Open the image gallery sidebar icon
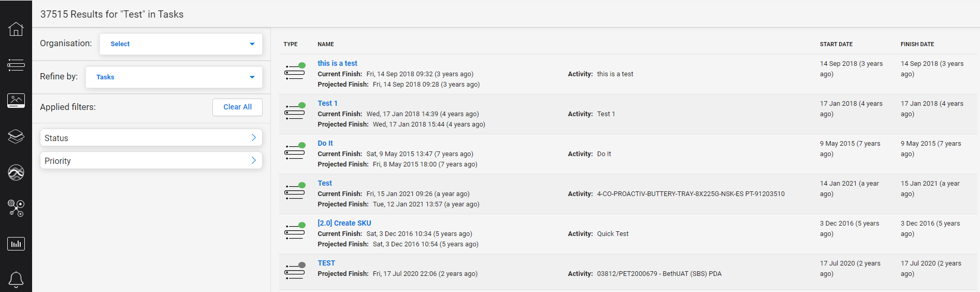The width and height of the screenshot is (980, 292). (x=16, y=101)
